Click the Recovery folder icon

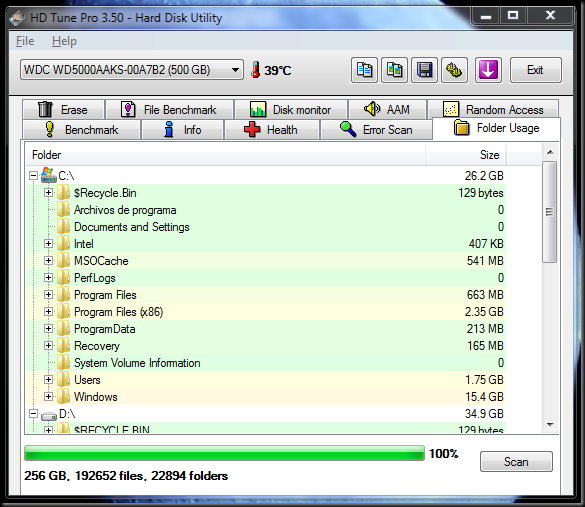tap(63, 345)
